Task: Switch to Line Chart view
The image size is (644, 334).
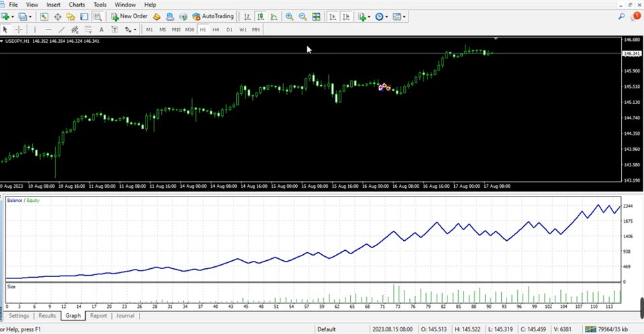Action: 274,17
